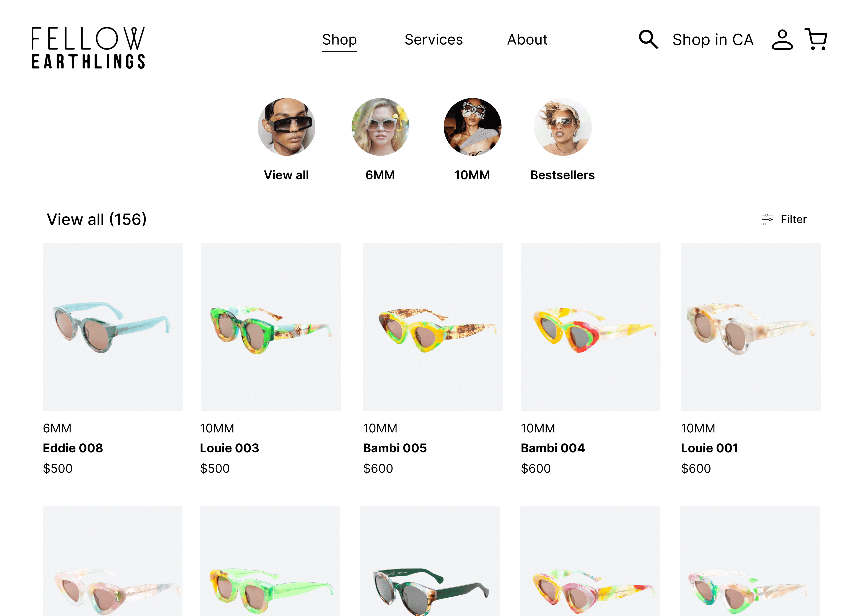
Task: Select the View all category circle image
Action: click(x=286, y=127)
